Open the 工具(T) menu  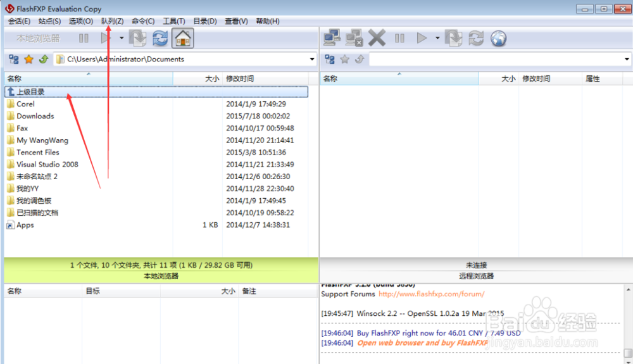(x=173, y=21)
